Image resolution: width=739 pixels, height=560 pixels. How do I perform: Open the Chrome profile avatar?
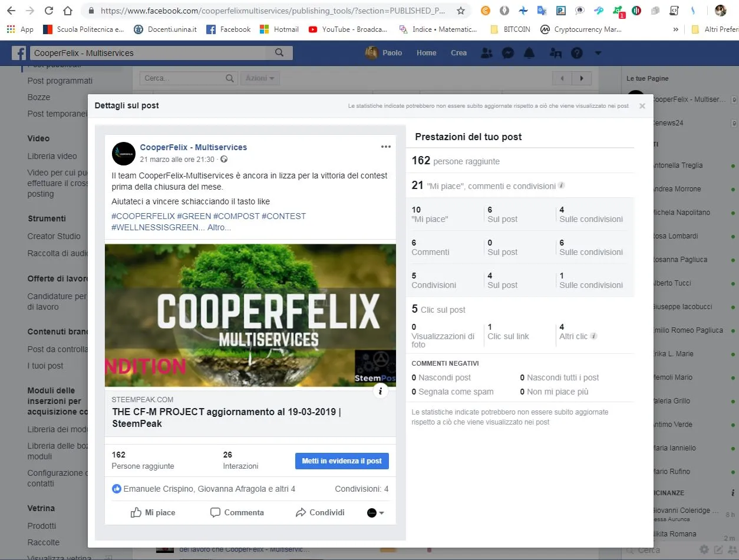[720, 11]
